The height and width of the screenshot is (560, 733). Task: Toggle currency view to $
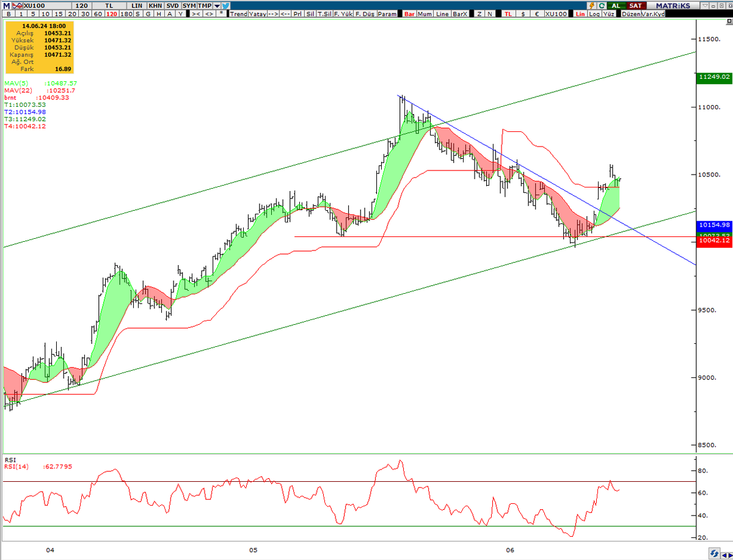pos(523,13)
